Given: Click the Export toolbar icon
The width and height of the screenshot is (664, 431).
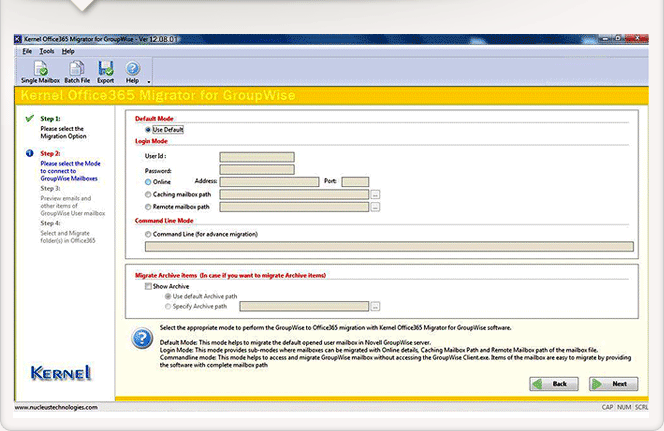Looking at the screenshot, I should 105,72.
